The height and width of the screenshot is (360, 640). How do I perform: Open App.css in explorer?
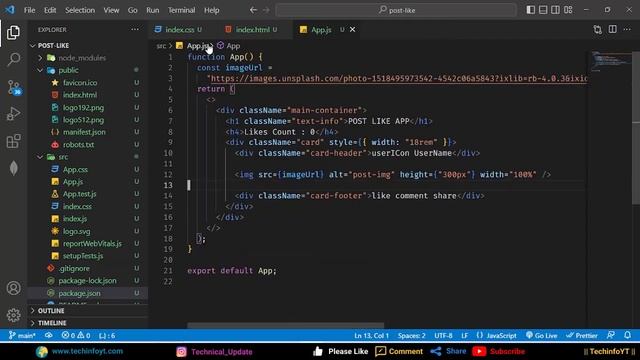pyautogui.click(x=75, y=169)
